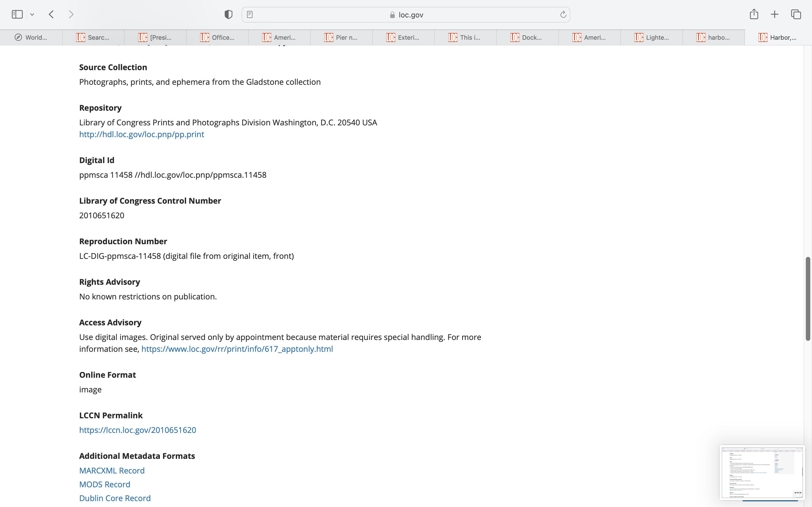This screenshot has height=507, width=812.
Task: Open the hdl.loc.gov pp.print link
Action: tap(141, 134)
